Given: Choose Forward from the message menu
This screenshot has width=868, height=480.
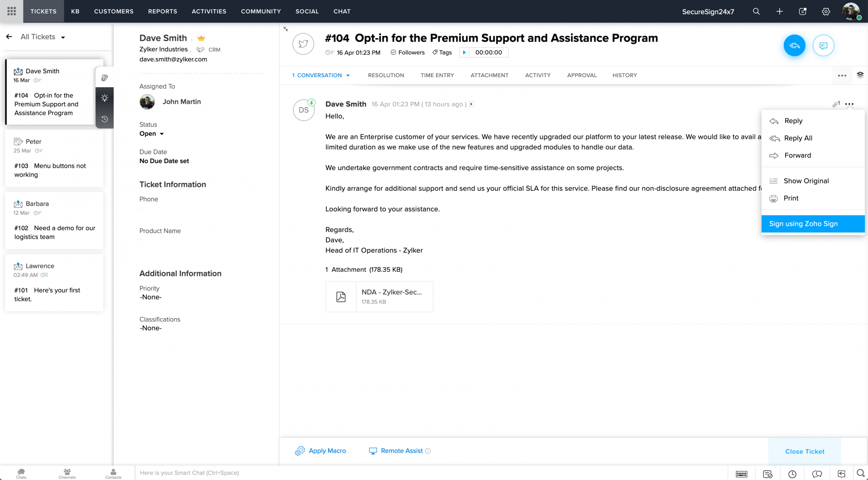Looking at the screenshot, I should pyautogui.click(x=797, y=155).
